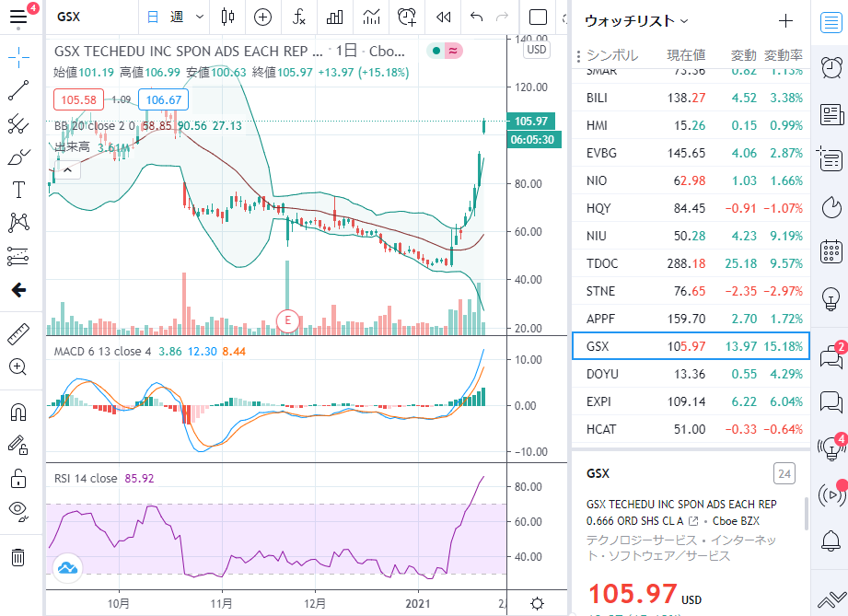Select the XABCD pattern tool
The width and height of the screenshot is (848, 616).
click(x=18, y=223)
